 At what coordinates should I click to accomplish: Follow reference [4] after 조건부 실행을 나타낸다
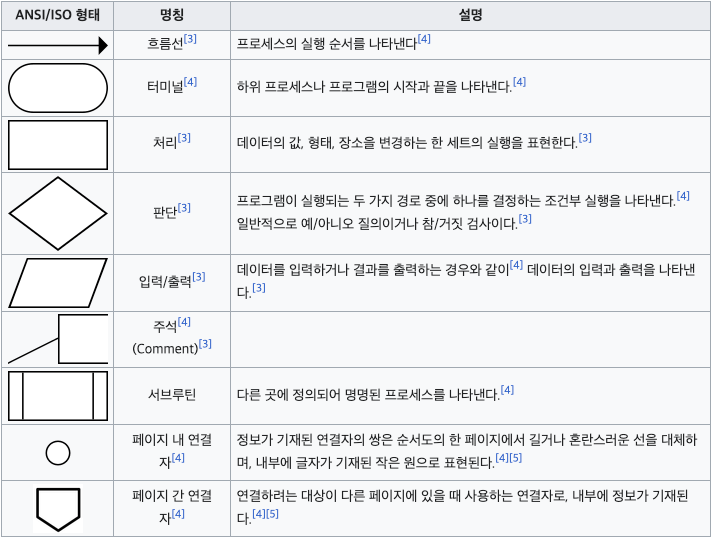[x=683, y=196]
